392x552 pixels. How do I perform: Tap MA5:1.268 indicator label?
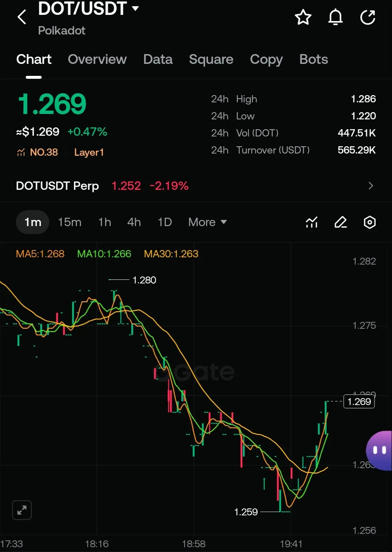pos(40,254)
